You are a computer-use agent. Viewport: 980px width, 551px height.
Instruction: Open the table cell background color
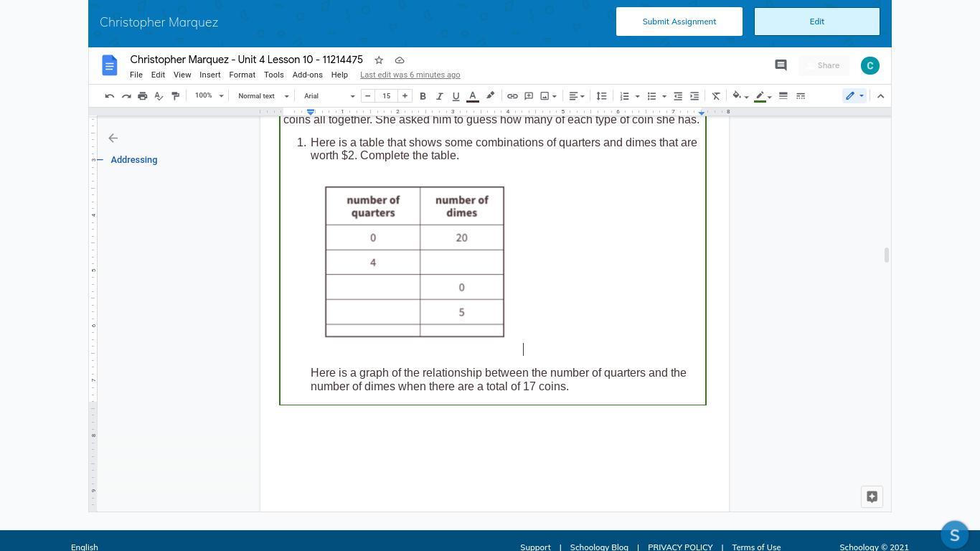740,96
